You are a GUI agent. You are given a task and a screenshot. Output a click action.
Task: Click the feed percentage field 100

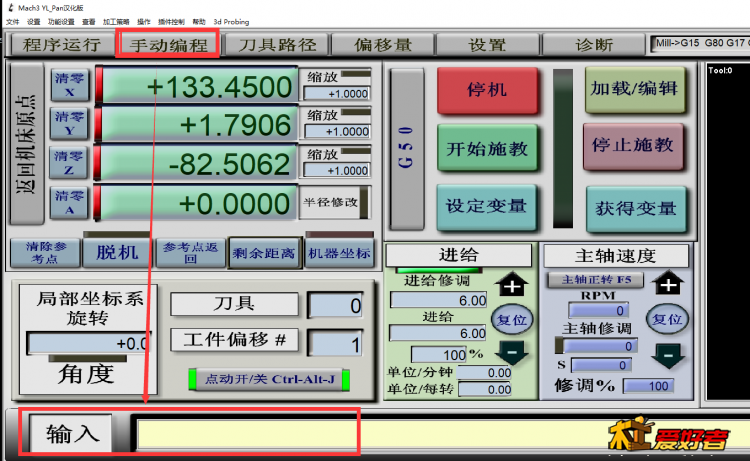click(x=439, y=355)
